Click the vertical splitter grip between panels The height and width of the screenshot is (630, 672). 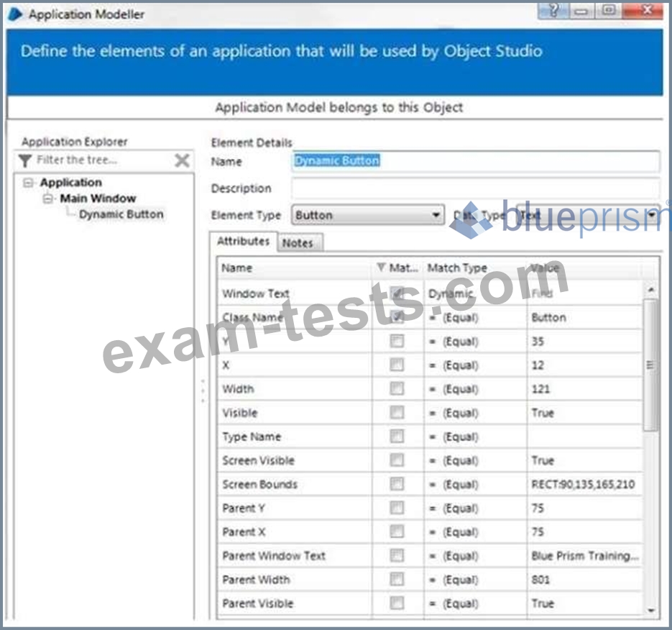click(203, 391)
